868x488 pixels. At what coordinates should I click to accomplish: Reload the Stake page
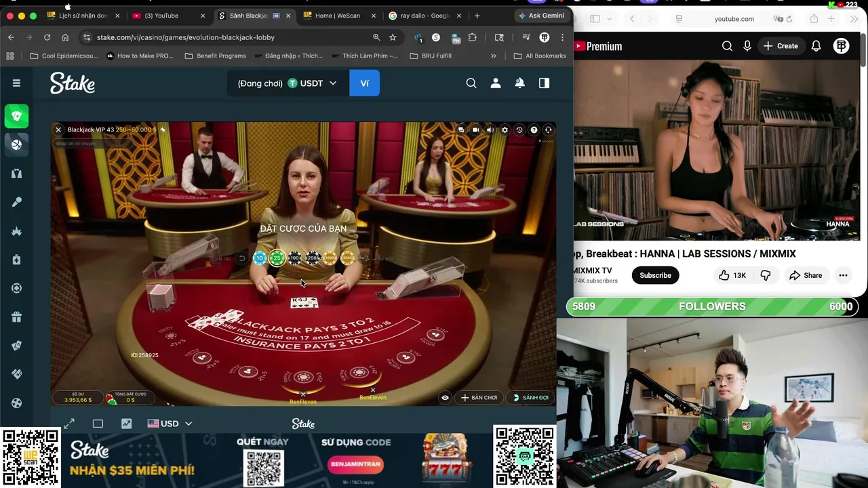[47, 37]
